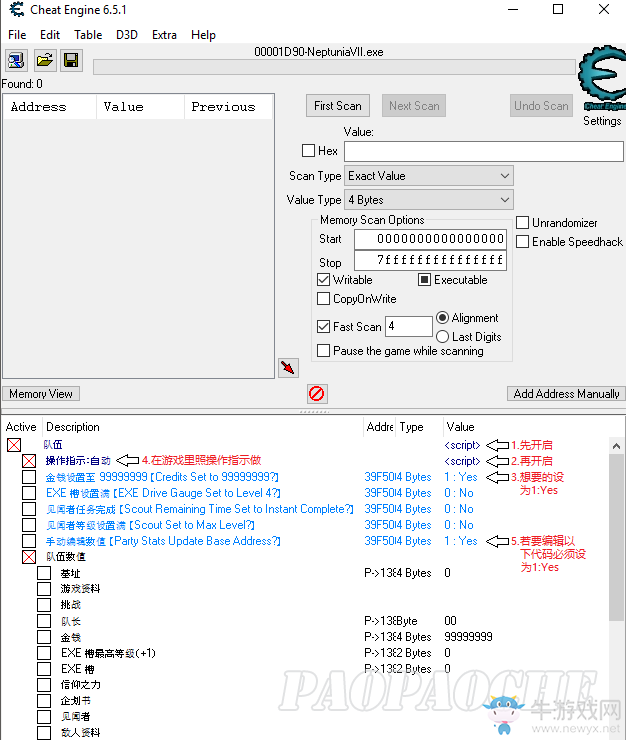
Task: Select the 99999999 value of 金钱 row
Action: coord(468,637)
